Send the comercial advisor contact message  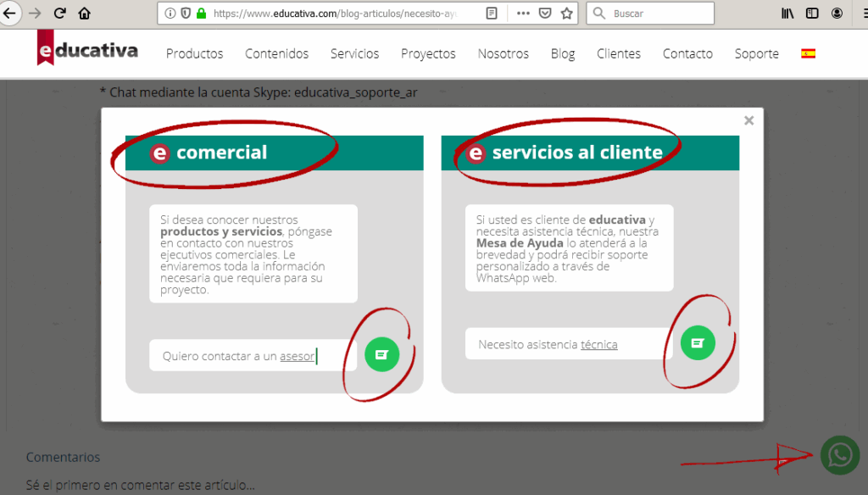[381, 354]
